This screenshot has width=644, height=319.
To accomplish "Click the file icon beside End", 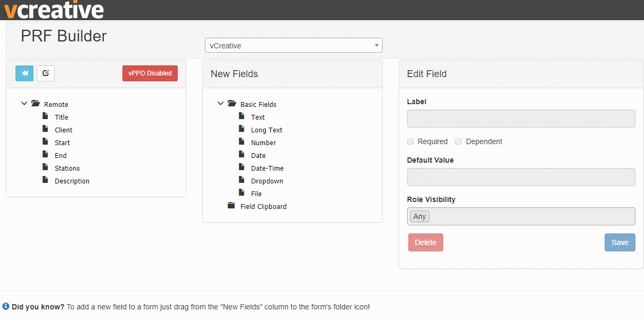I will point(45,155).
